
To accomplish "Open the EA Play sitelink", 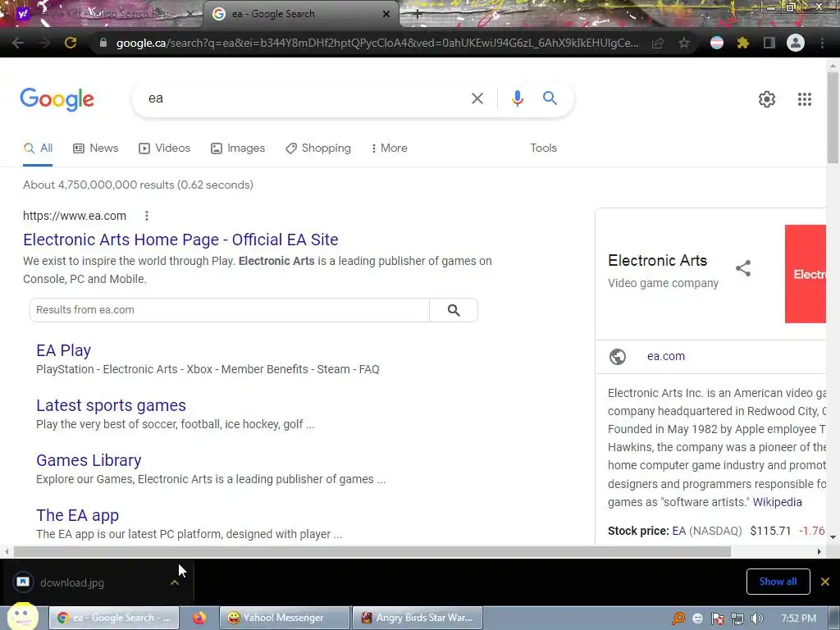I will tap(63, 350).
